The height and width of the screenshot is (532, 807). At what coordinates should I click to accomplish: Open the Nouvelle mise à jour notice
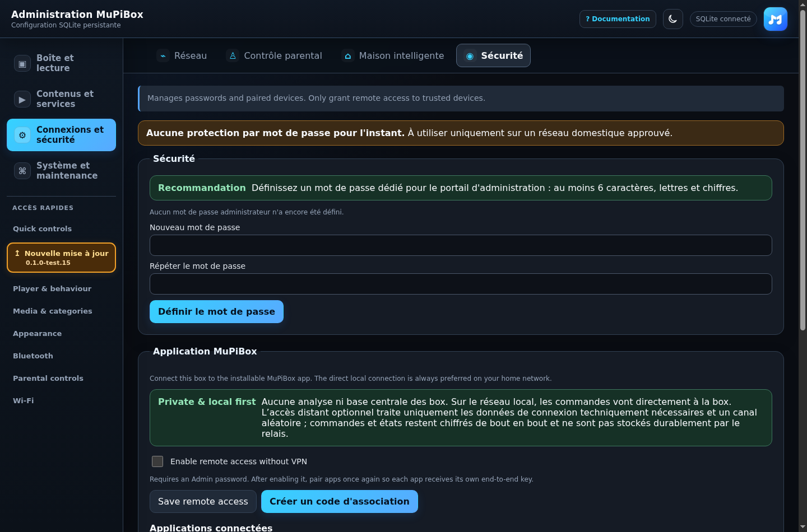[61, 258]
